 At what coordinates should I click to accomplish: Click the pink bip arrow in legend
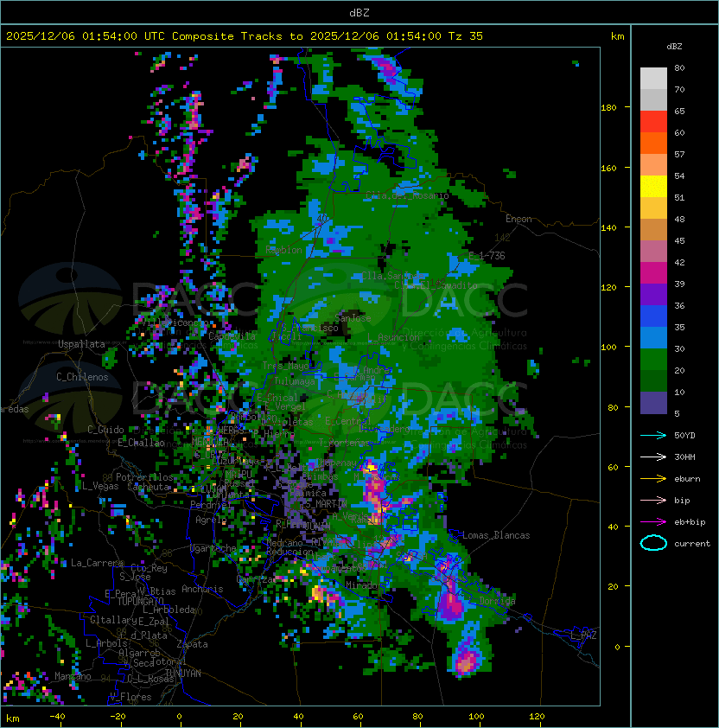(x=653, y=500)
